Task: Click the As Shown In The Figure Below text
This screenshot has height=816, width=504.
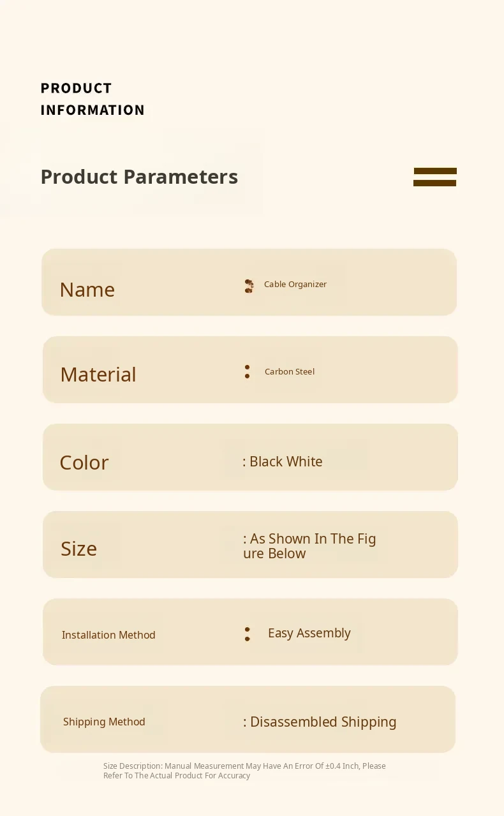Action: [309, 546]
